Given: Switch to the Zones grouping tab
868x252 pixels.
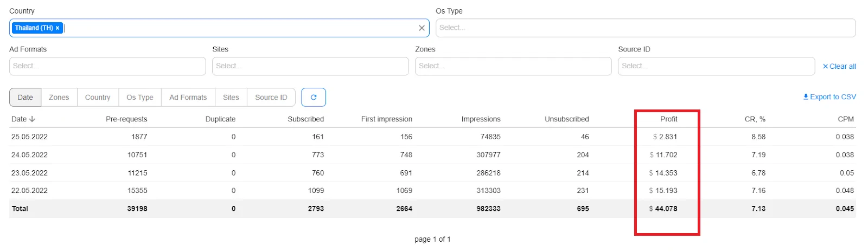Looking at the screenshot, I should [x=59, y=98].
